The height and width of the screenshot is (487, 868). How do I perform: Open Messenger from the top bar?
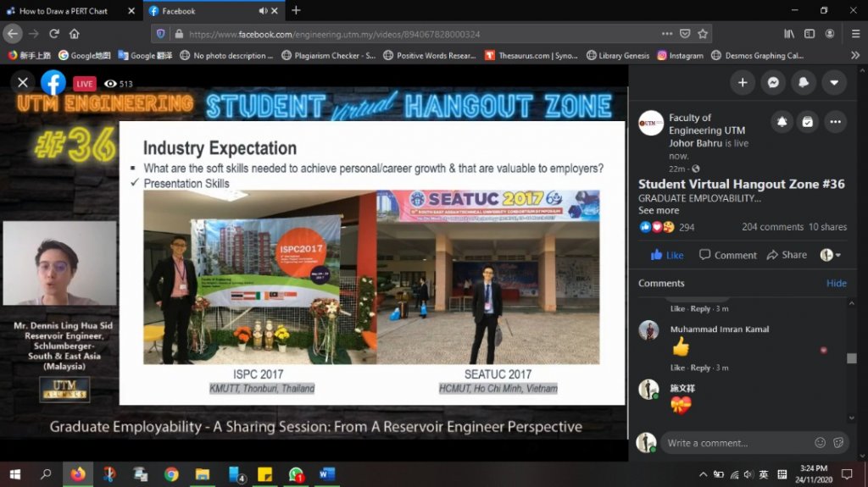coord(772,82)
